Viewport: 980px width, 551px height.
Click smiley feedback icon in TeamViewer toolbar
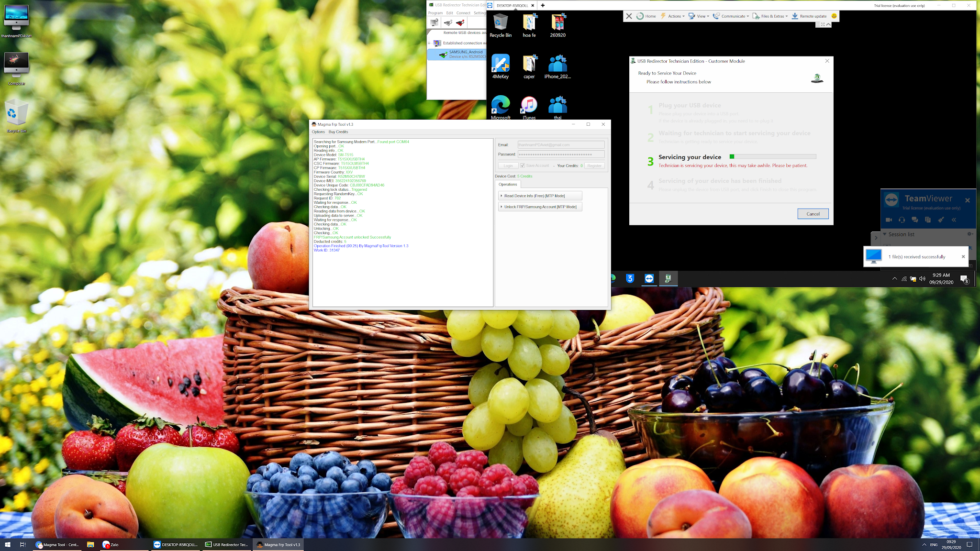pos(834,16)
